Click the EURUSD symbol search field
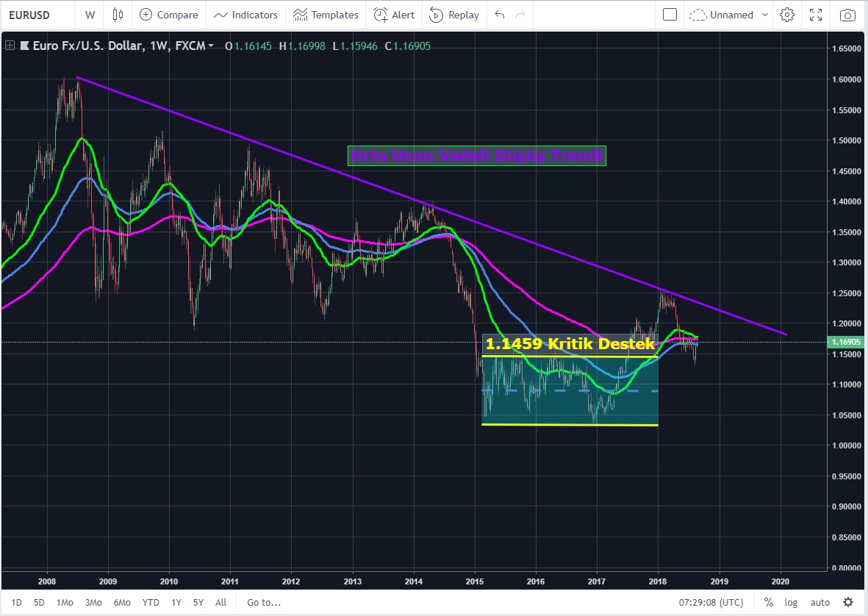The width and height of the screenshot is (868, 616). 37,15
